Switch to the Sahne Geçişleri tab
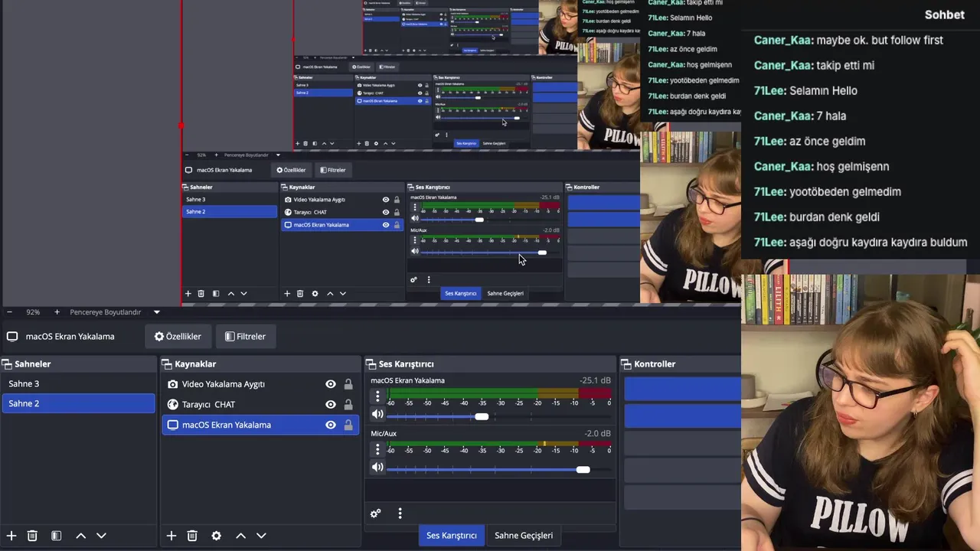 point(524,536)
